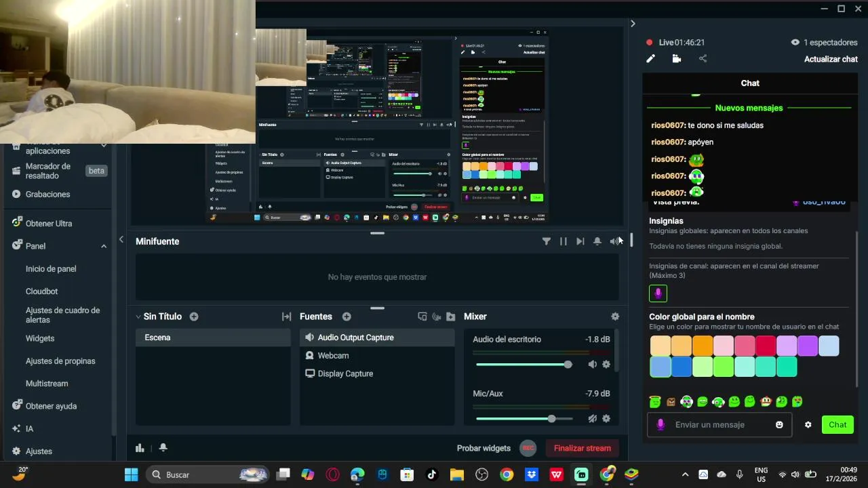Image resolution: width=868 pixels, height=488 pixels.
Task: Open IA sidebar item
Action: pyautogui.click(x=29, y=428)
